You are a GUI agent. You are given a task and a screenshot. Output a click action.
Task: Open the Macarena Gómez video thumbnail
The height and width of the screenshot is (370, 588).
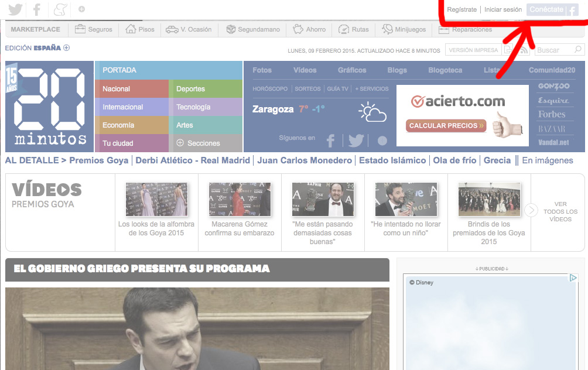click(240, 200)
